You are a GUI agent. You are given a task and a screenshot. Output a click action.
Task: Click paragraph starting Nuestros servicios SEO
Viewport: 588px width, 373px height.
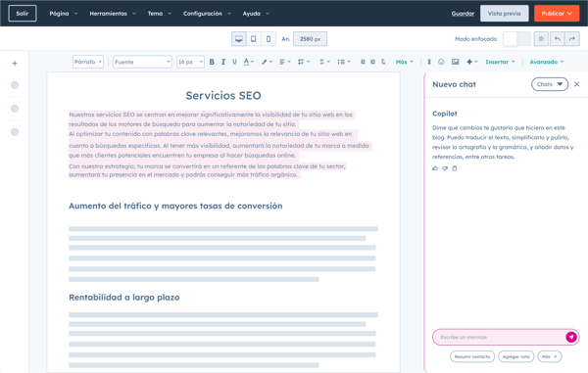tap(211, 119)
